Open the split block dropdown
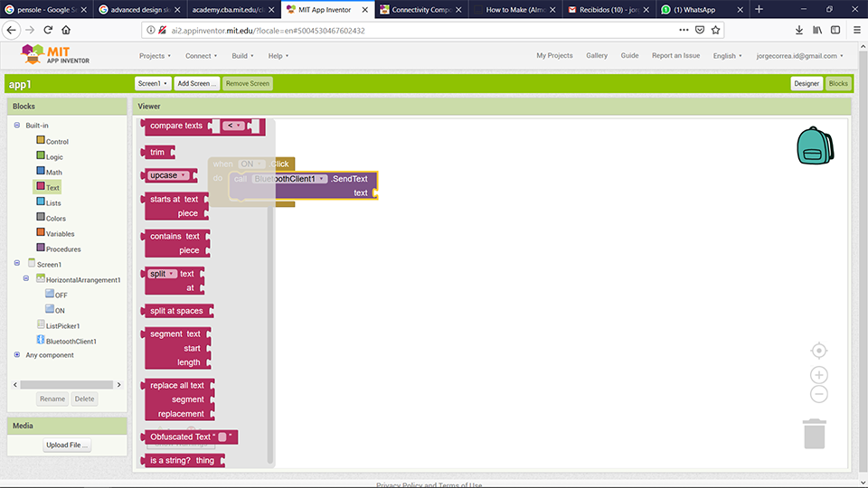The image size is (868, 488). 162,274
